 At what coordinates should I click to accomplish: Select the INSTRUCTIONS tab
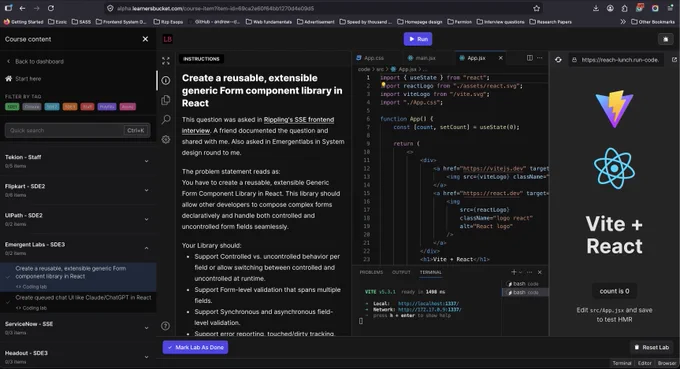201,59
